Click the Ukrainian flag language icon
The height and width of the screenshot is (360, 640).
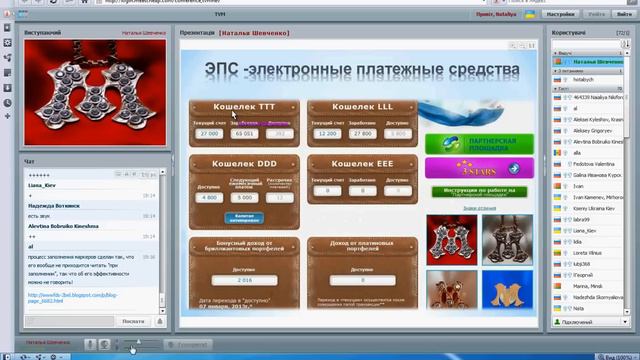(530, 14)
